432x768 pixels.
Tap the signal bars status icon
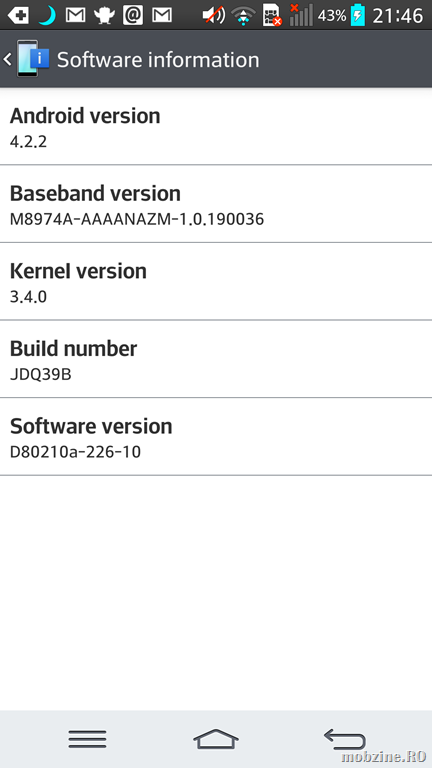tap(300, 15)
